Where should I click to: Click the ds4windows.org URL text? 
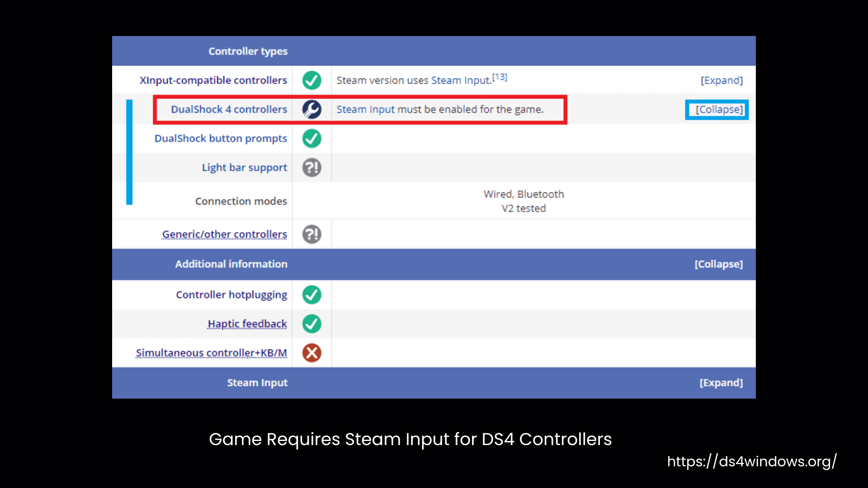tap(752, 461)
